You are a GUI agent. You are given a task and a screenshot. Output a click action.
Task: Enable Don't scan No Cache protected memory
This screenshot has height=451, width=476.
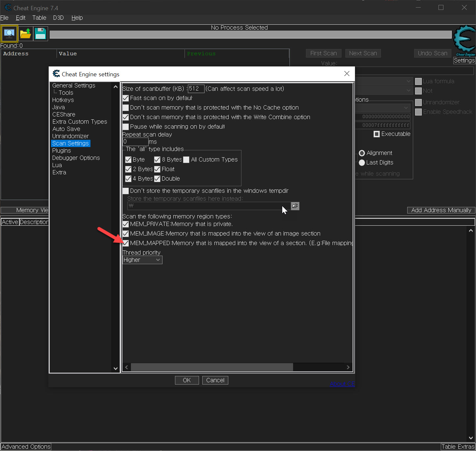tap(126, 108)
